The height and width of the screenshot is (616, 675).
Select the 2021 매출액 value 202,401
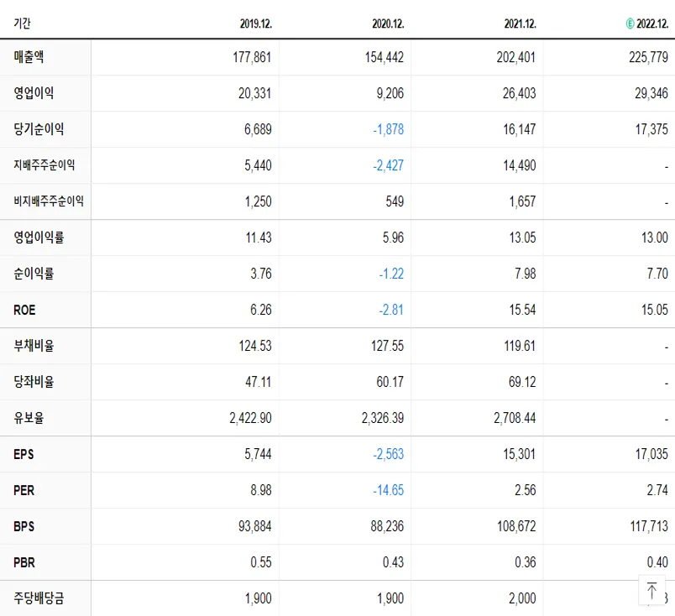coord(516,57)
